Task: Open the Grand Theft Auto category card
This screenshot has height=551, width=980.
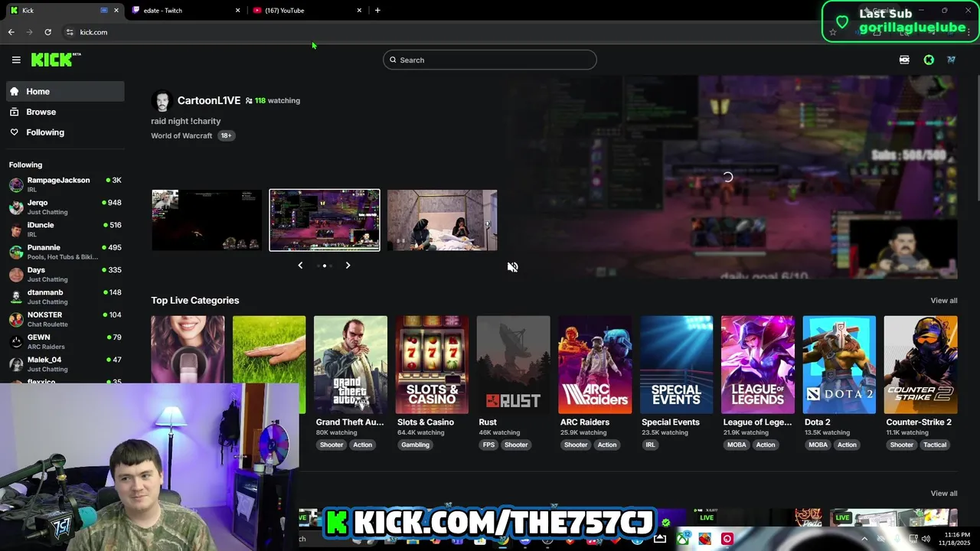Action: click(x=351, y=365)
